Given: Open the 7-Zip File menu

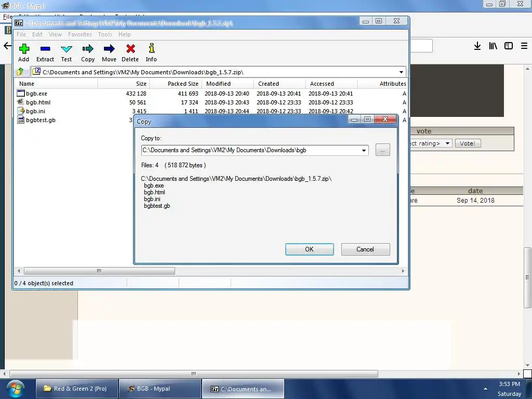Looking at the screenshot, I should coord(21,34).
